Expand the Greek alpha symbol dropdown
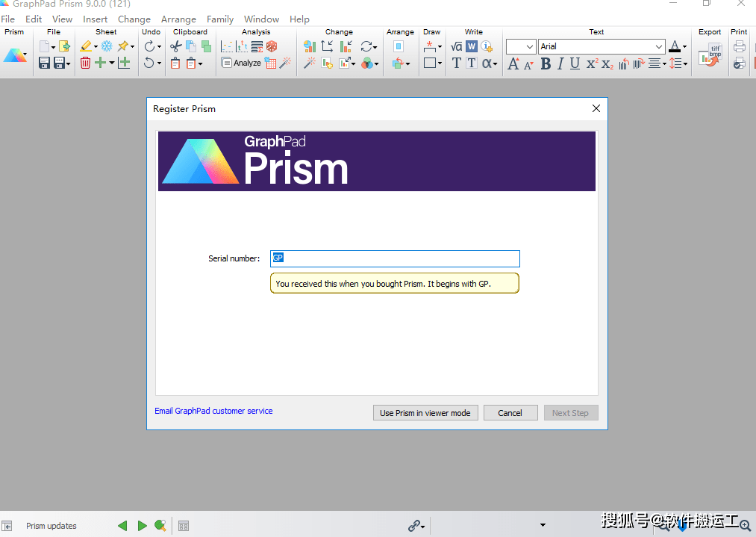This screenshot has height=537, width=756. pyautogui.click(x=495, y=63)
